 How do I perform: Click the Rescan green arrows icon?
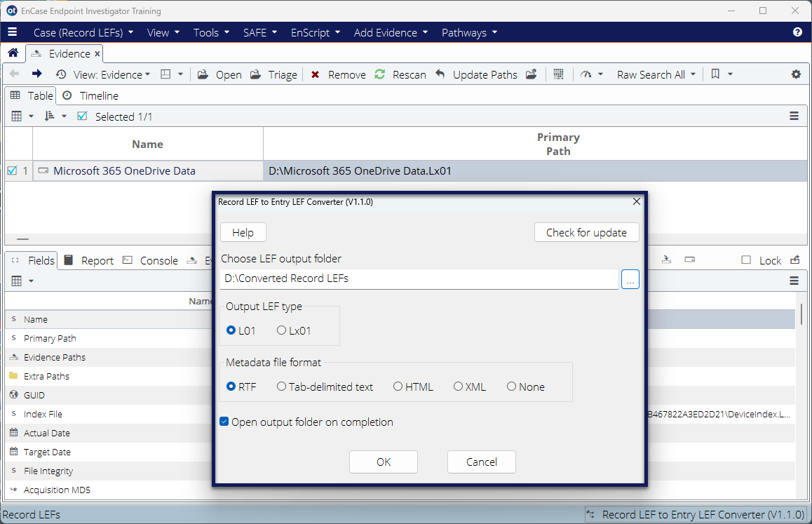point(379,74)
